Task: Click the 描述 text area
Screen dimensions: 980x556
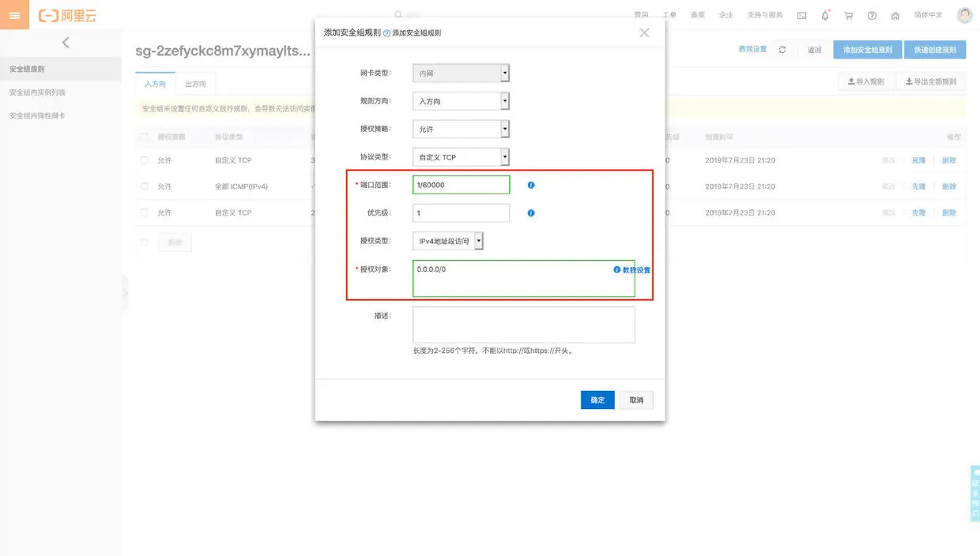Action: point(523,325)
